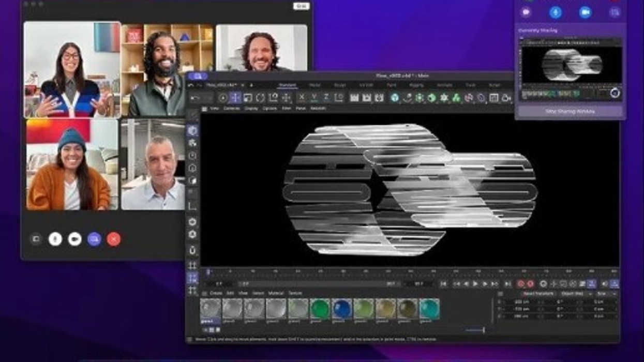644x362 pixels.
Task: Click Render to Picture Viewer icon
Action: (367, 98)
